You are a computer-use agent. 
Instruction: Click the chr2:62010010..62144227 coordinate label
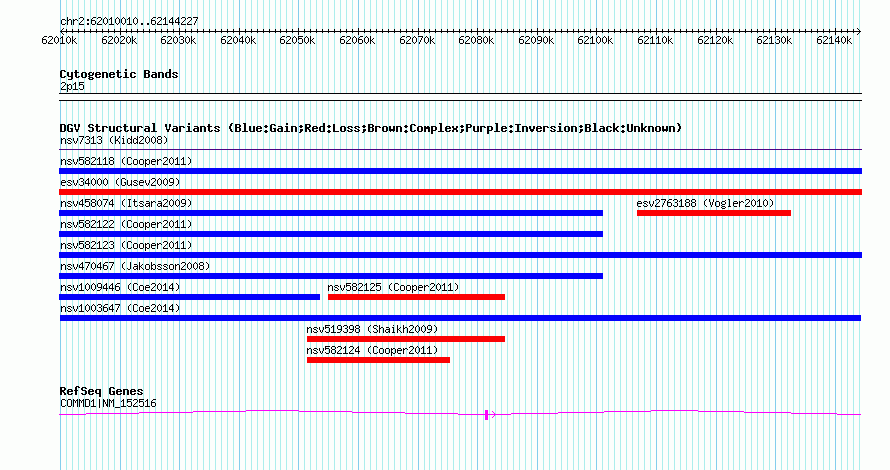(129, 22)
